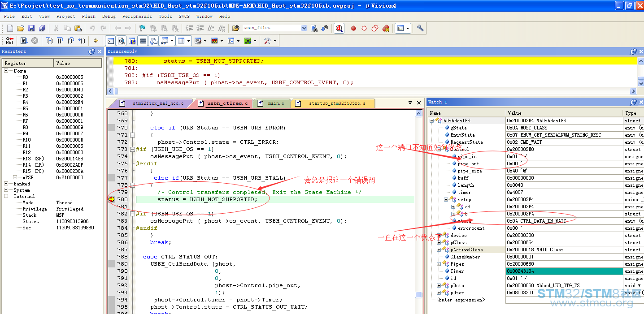Close the source editor pane with its X
Screen dimensions: 644x314
coord(419,103)
